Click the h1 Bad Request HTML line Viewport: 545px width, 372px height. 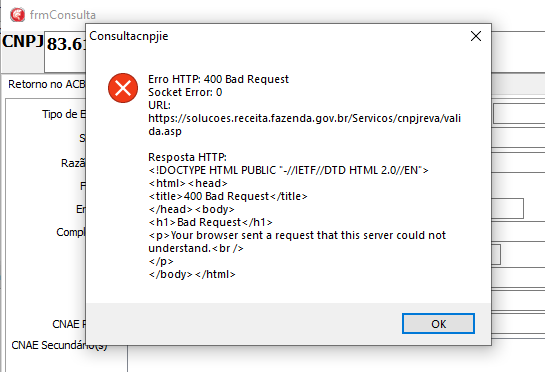(x=211, y=222)
